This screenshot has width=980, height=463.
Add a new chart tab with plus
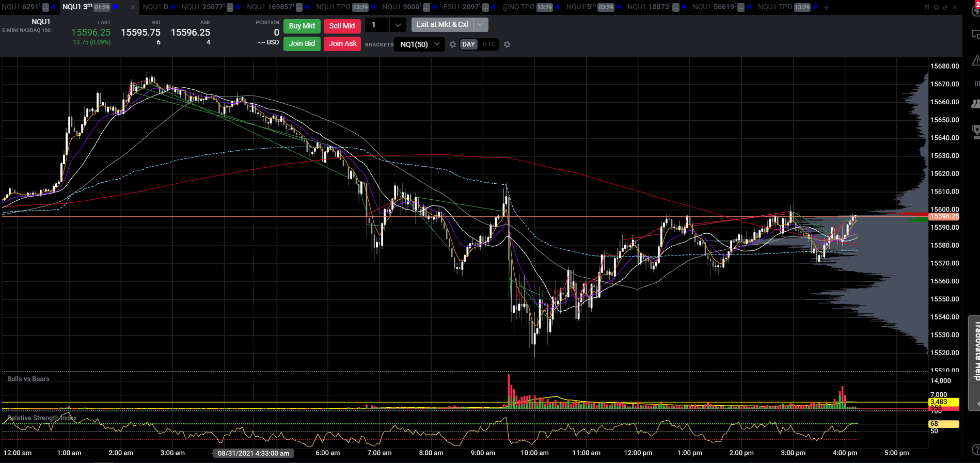coord(827,7)
